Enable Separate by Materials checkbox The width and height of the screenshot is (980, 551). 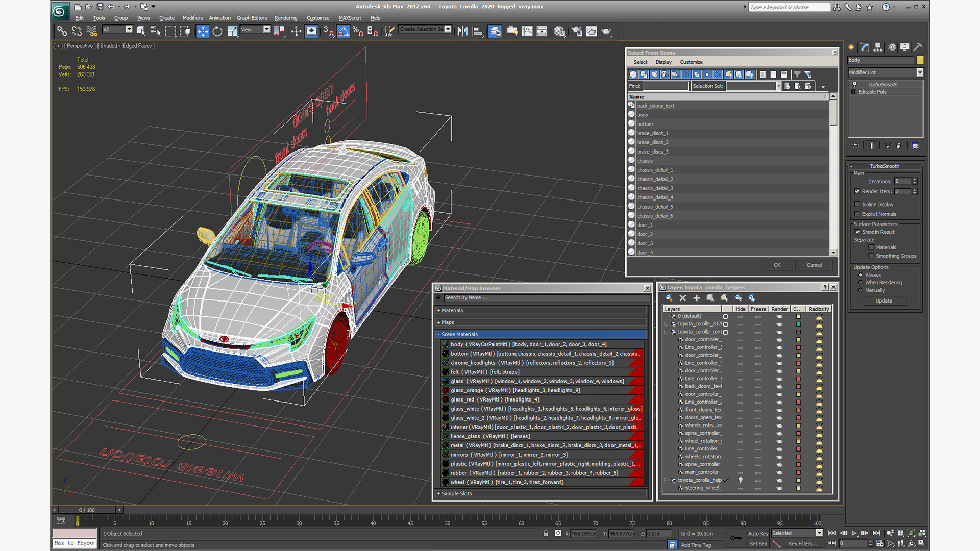pos(871,247)
